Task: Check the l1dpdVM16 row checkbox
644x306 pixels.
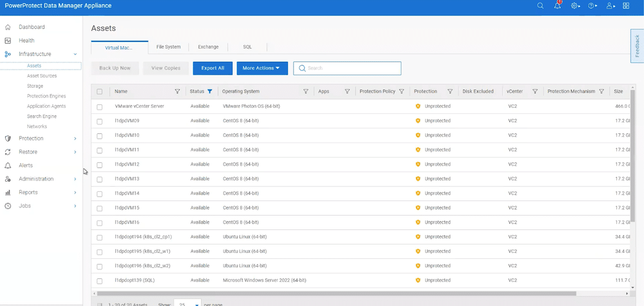Action: pyautogui.click(x=99, y=223)
